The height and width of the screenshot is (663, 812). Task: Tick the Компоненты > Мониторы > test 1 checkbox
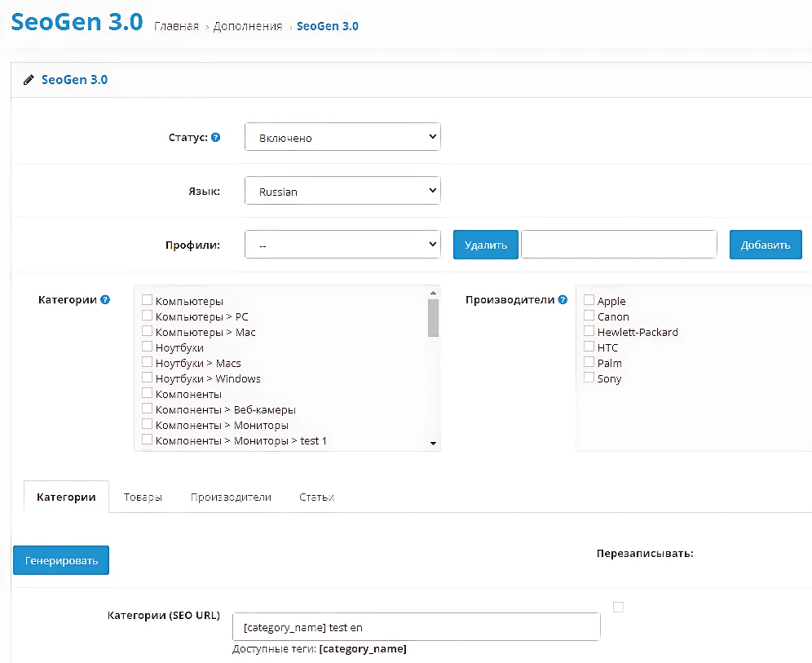(x=147, y=440)
